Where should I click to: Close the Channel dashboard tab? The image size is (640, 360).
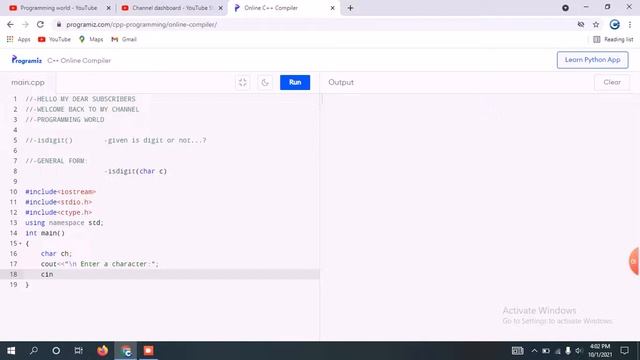click(220, 8)
